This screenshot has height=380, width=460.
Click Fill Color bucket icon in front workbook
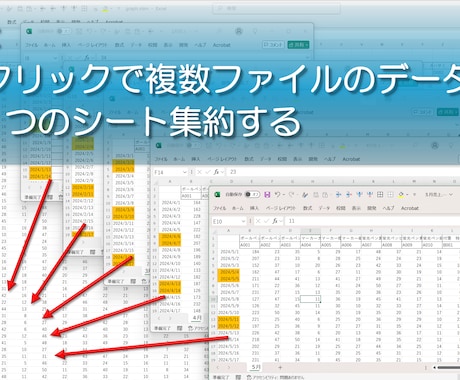(401, 195)
